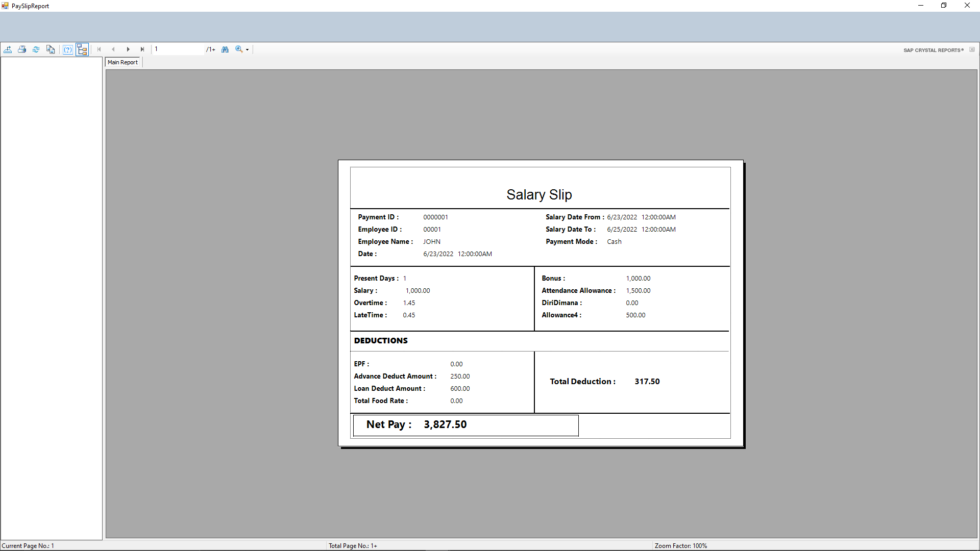
Task: Print the report
Action: point(22,49)
